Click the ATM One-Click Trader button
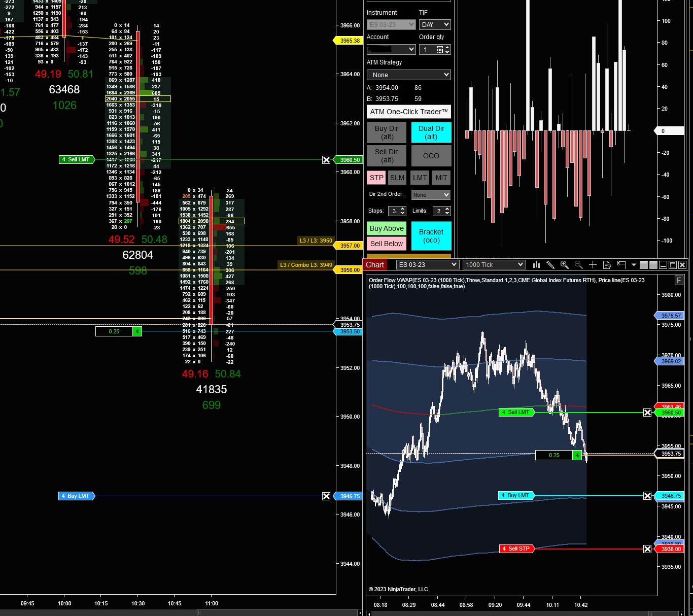 (x=409, y=112)
